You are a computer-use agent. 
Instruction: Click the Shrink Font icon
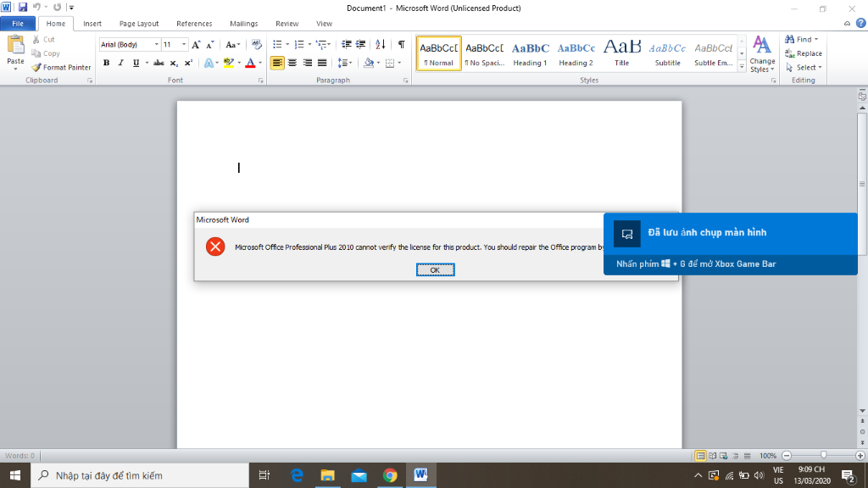210,45
